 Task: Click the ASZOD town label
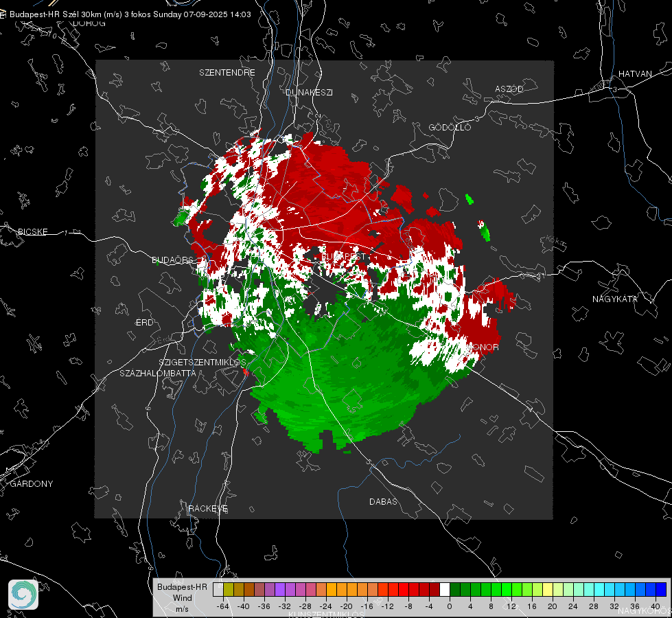(509, 89)
